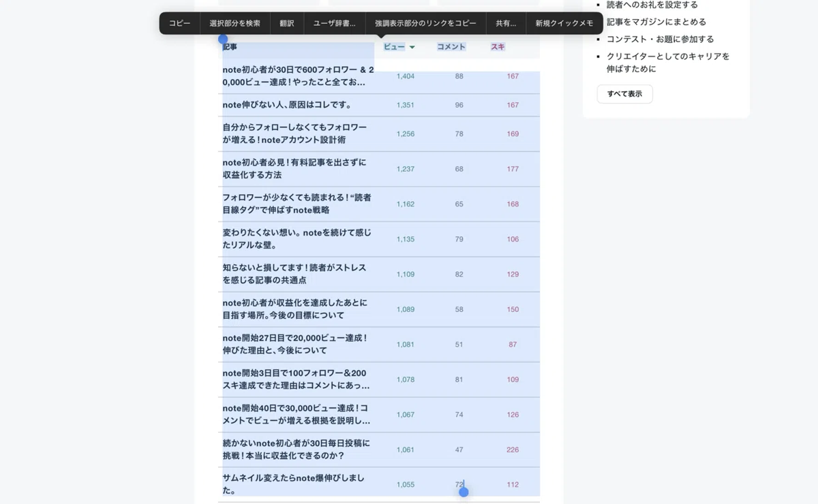
Task: Open article 自分からフォローしなくてもフォロワーが増える
Action: coord(294,133)
